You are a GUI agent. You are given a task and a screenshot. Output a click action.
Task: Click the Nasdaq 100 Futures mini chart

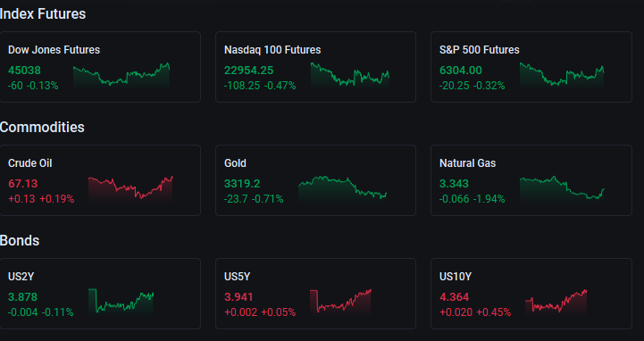(350, 75)
